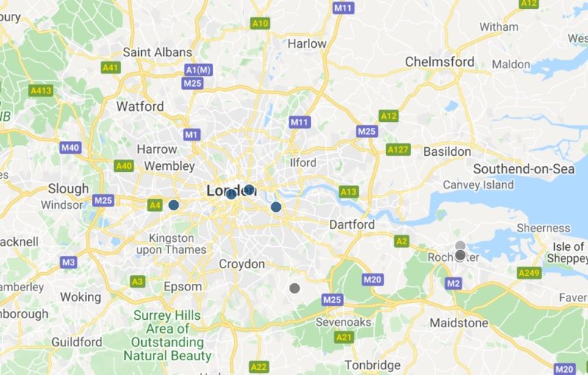Click the dark gray marker on Rochester
Screen dimensions: 588x375
460,255
